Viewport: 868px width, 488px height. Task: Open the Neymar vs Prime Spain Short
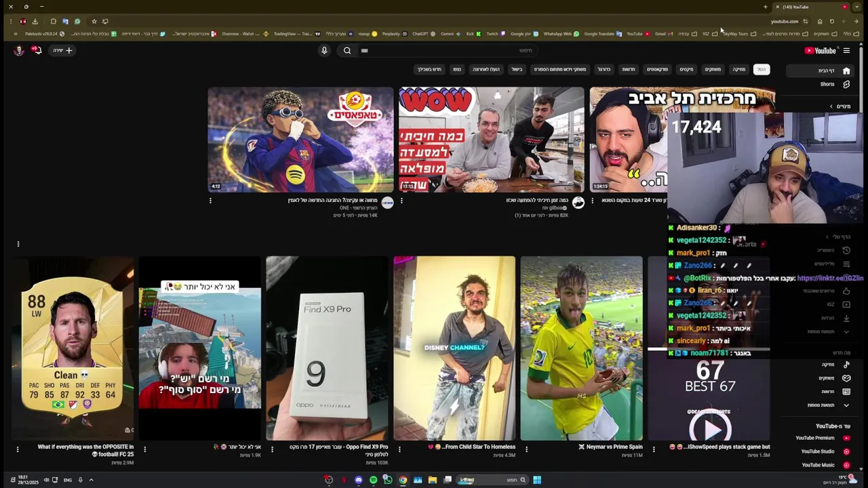click(582, 348)
